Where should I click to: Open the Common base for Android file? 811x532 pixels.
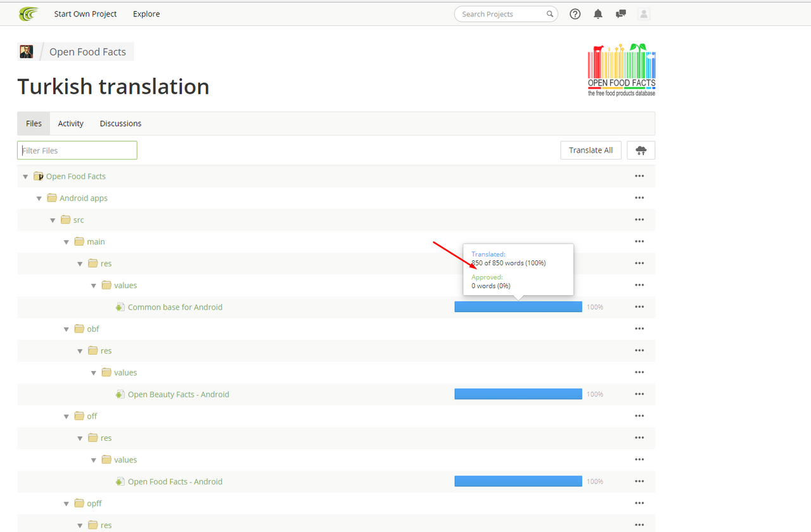tap(175, 307)
